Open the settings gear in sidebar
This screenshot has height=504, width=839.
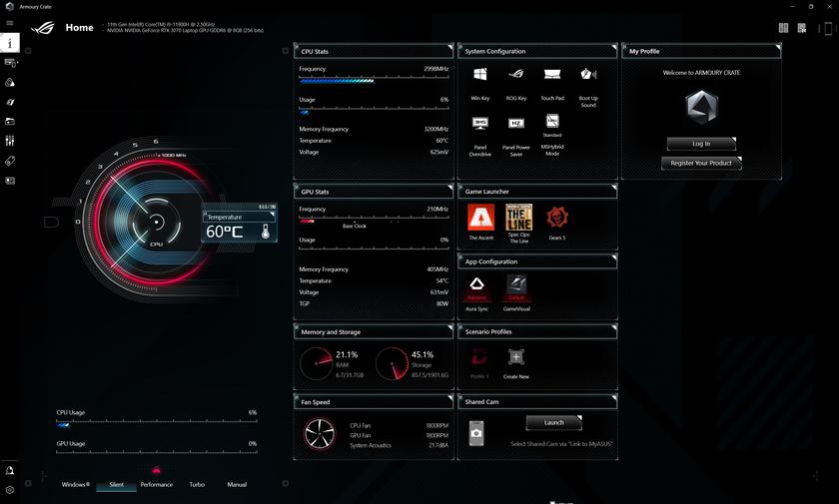(x=10, y=490)
